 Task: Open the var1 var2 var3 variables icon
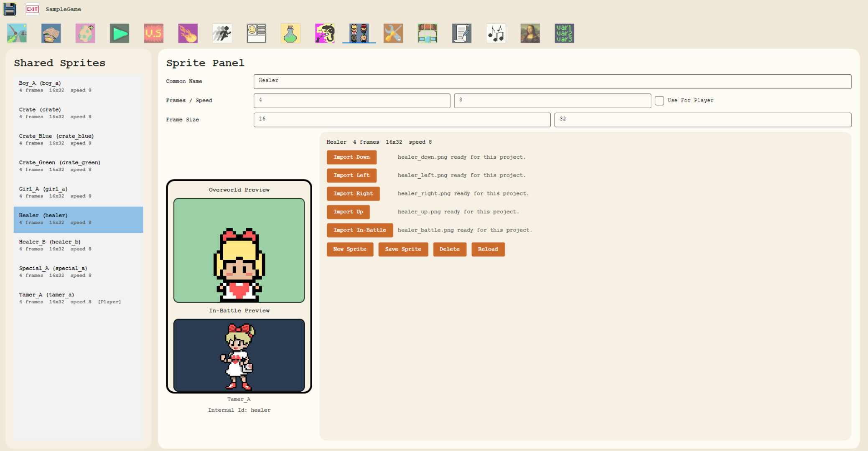[x=565, y=33]
